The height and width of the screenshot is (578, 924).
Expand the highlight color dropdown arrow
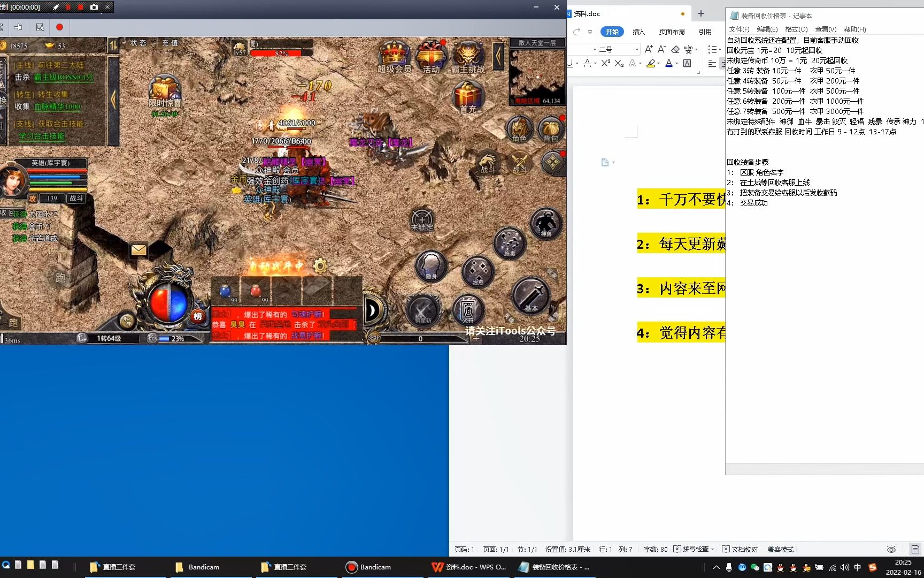(658, 63)
